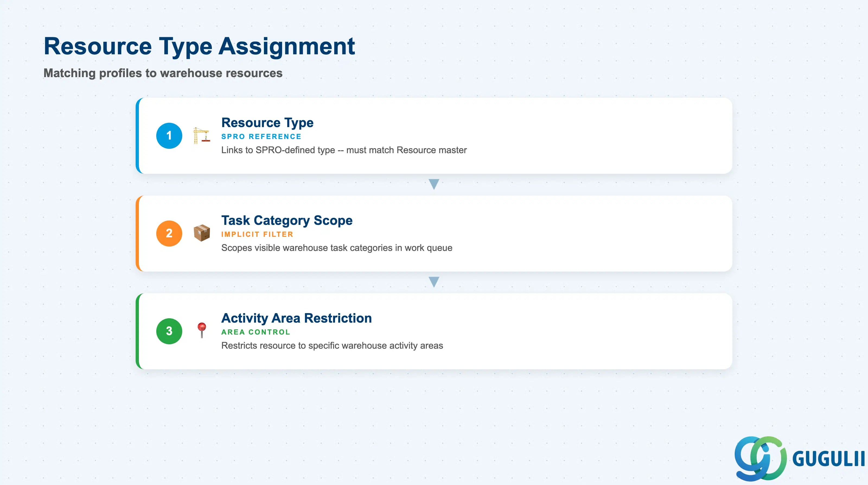Click the arrow below Resource Type card
The width and height of the screenshot is (868, 485).
click(434, 184)
